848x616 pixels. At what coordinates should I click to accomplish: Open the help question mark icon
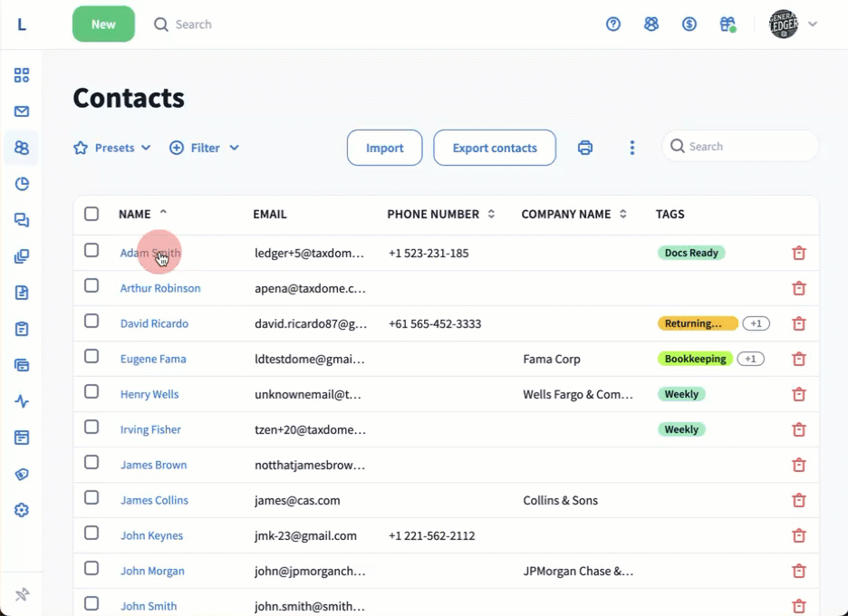coord(613,24)
